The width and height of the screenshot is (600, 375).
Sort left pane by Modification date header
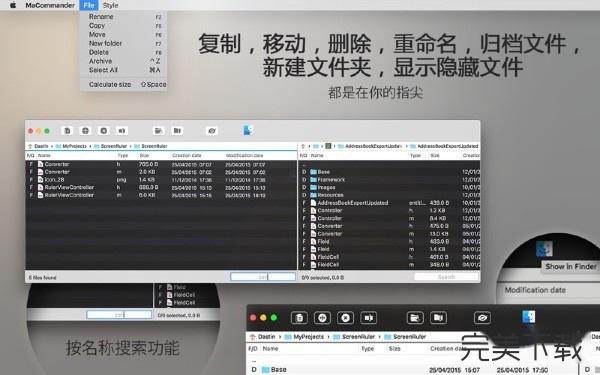click(x=245, y=156)
